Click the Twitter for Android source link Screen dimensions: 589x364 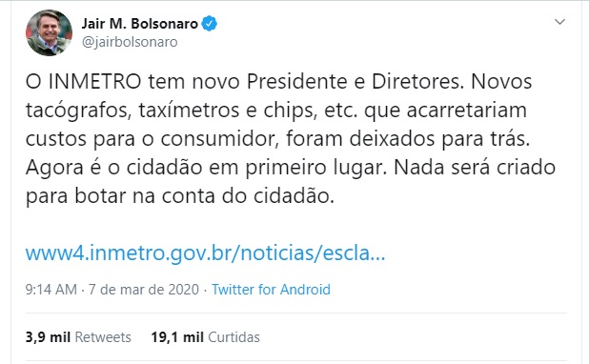click(271, 290)
